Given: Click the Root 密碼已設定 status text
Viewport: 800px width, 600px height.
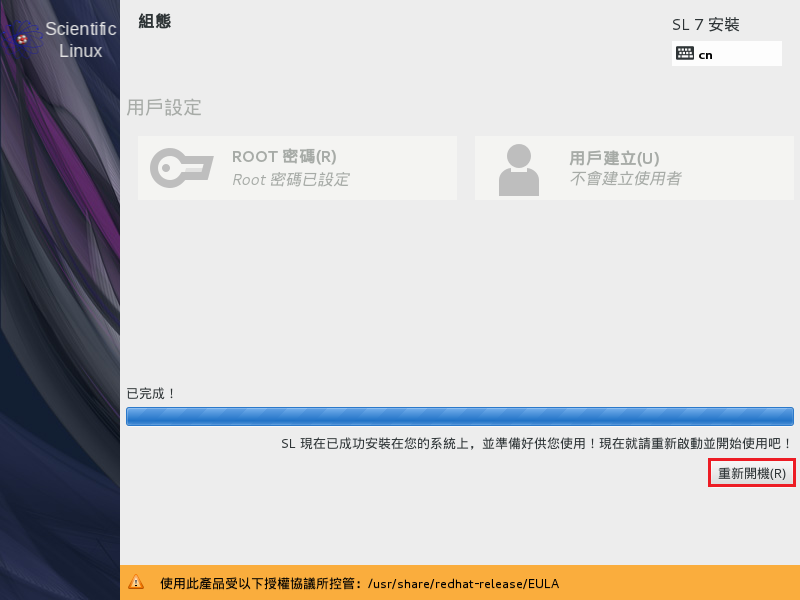Looking at the screenshot, I should pos(291,180).
